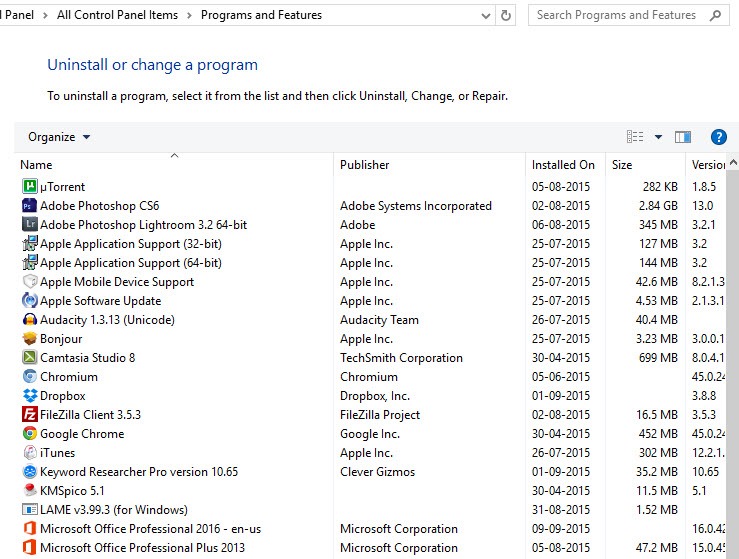Viewport: 739px width, 559px height.
Task: Click the search magnifier icon
Action: pyautogui.click(x=715, y=15)
